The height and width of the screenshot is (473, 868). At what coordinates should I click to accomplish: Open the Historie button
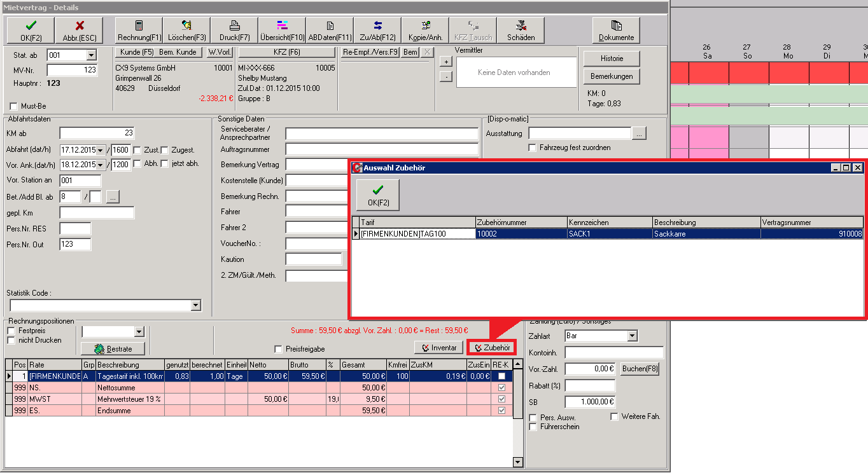(612, 58)
